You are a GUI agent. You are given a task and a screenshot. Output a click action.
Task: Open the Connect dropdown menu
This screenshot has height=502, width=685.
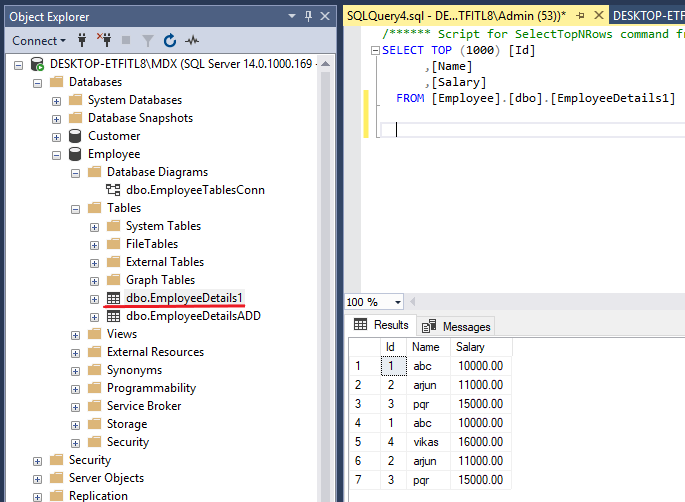click(x=39, y=41)
